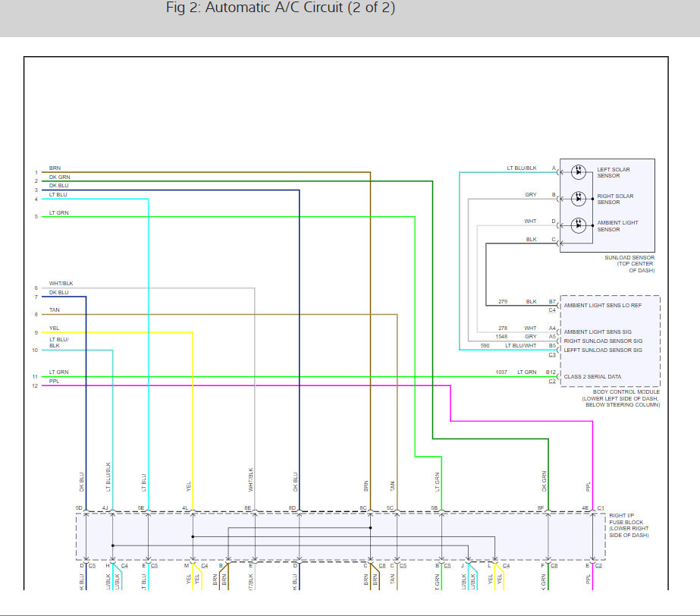
Task: Click fuse block pin label "8D"
Action: 292,508
